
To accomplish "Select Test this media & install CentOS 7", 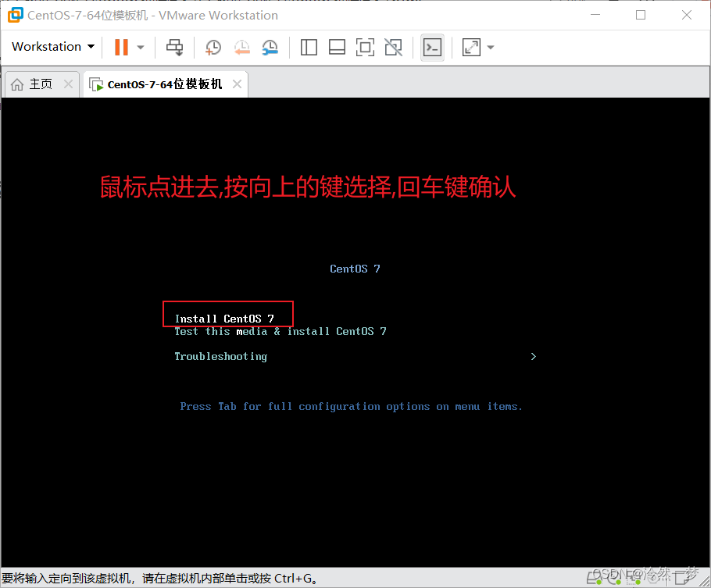I will click(x=280, y=331).
